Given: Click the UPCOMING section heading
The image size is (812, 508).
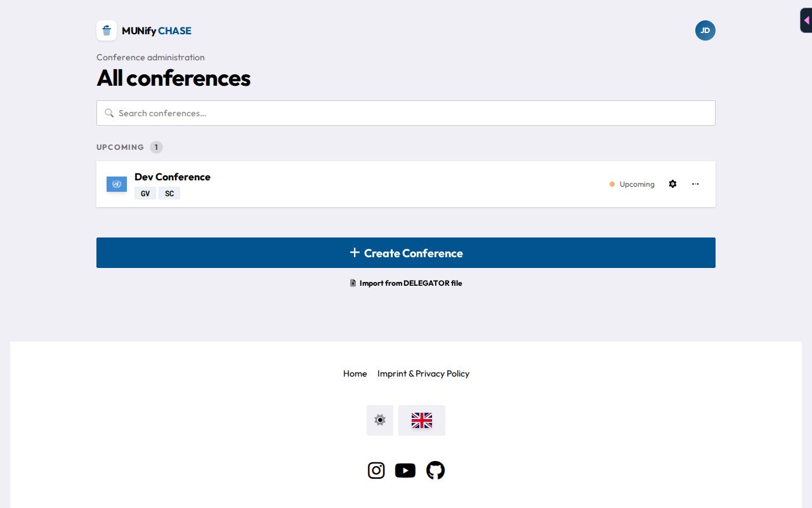Looking at the screenshot, I should tap(120, 147).
